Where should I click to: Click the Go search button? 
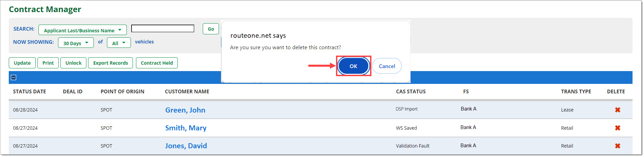tap(211, 29)
